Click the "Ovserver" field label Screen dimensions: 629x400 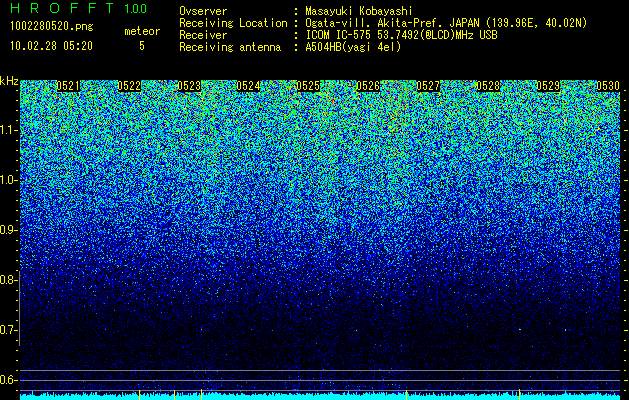click(x=203, y=11)
